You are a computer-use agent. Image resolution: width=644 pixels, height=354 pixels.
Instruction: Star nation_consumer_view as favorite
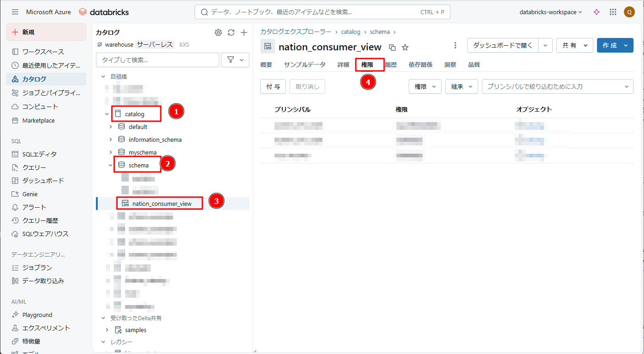pos(405,47)
